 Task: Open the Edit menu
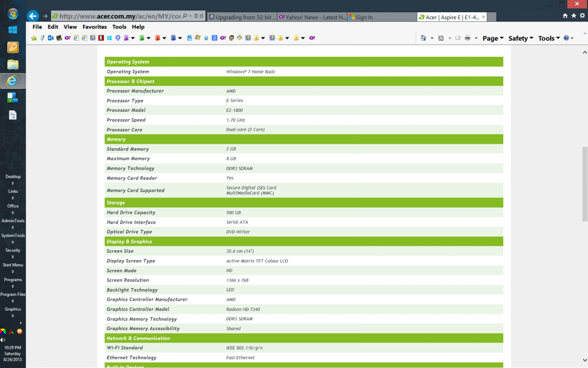[x=53, y=27]
